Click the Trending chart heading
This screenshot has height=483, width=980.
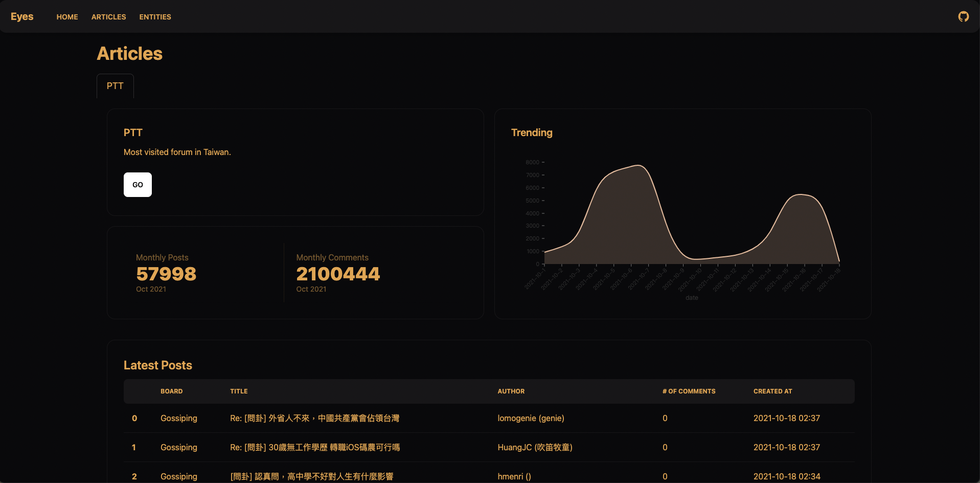[532, 133]
